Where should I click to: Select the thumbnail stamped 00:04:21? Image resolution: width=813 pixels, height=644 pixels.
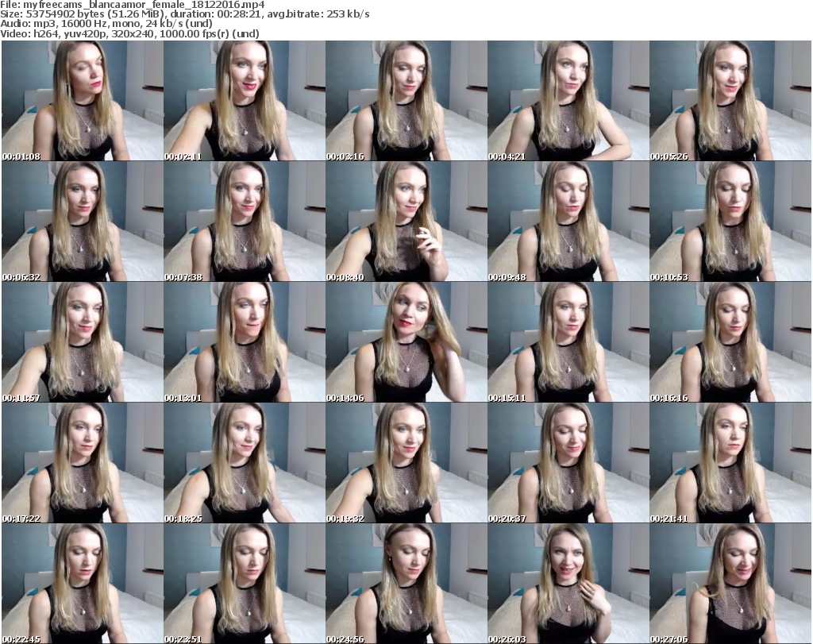point(568,101)
